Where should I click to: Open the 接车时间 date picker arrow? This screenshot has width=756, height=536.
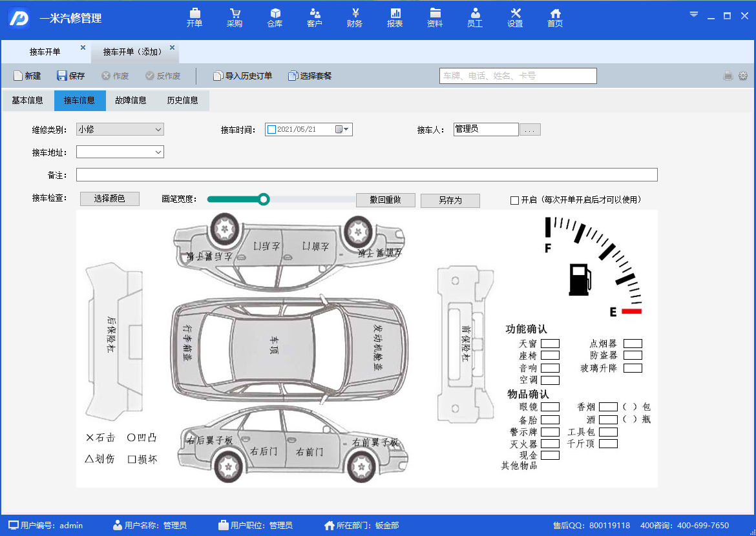click(346, 130)
